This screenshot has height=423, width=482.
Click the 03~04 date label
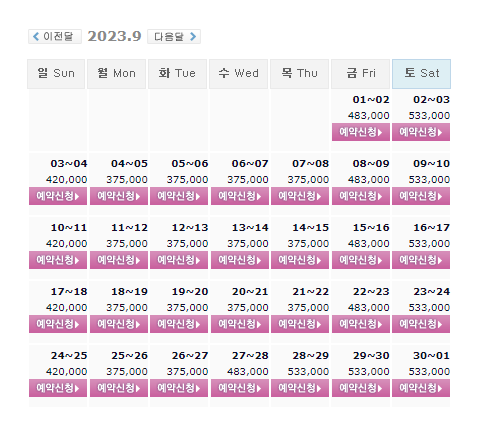[x=69, y=164]
